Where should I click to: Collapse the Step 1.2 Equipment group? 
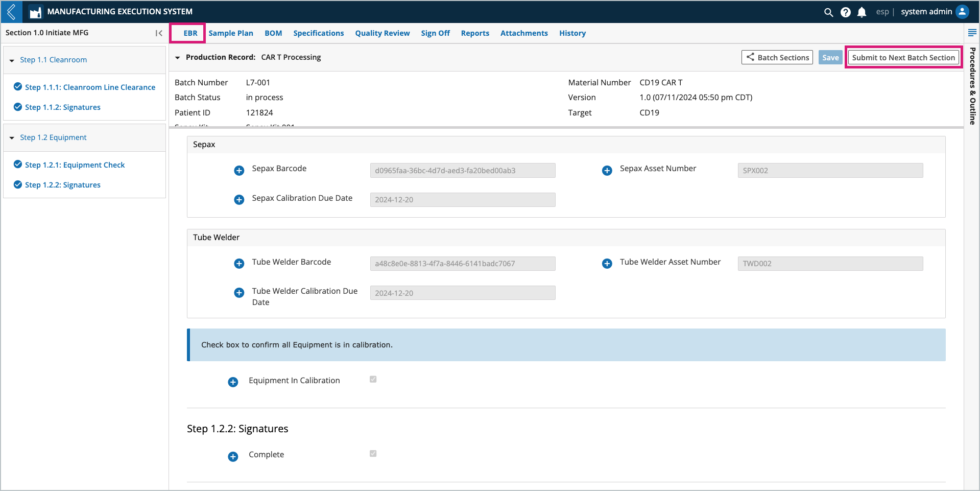(x=12, y=138)
